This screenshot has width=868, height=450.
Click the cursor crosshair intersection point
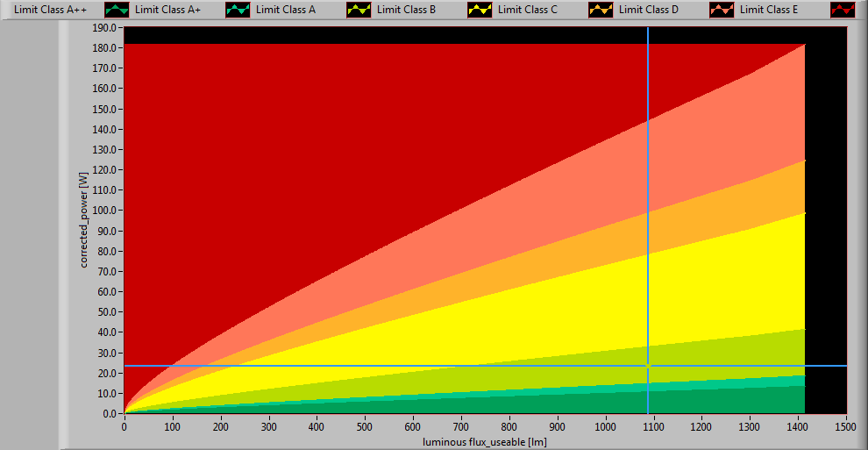point(648,366)
